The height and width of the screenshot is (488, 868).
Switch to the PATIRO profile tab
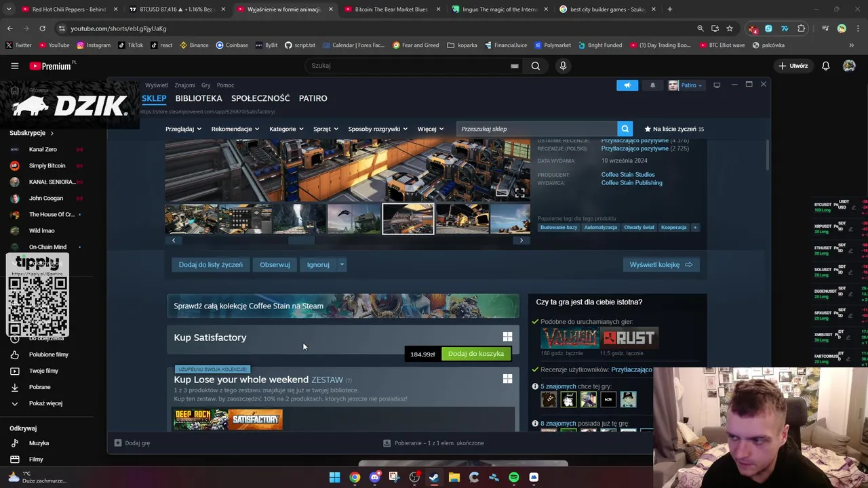point(313,98)
